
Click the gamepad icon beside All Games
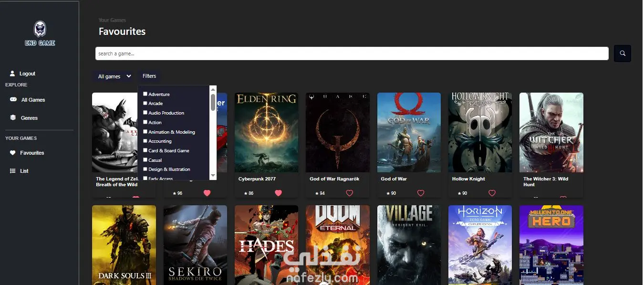coord(13,100)
